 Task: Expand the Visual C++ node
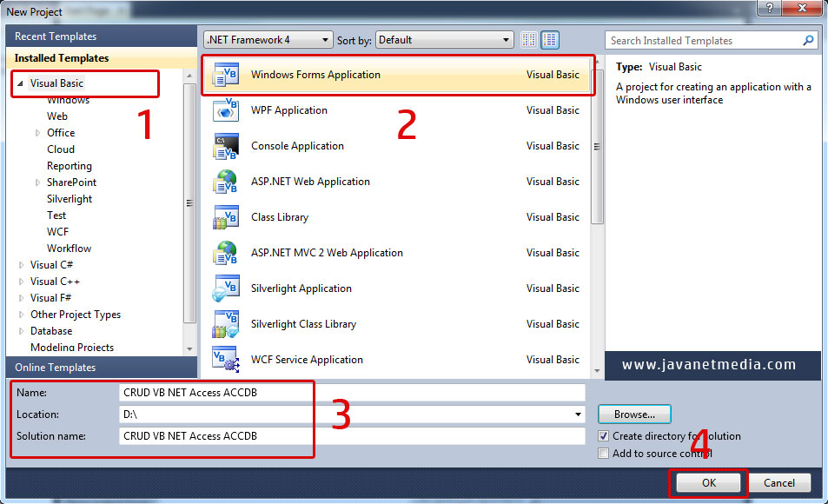pos(21,282)
